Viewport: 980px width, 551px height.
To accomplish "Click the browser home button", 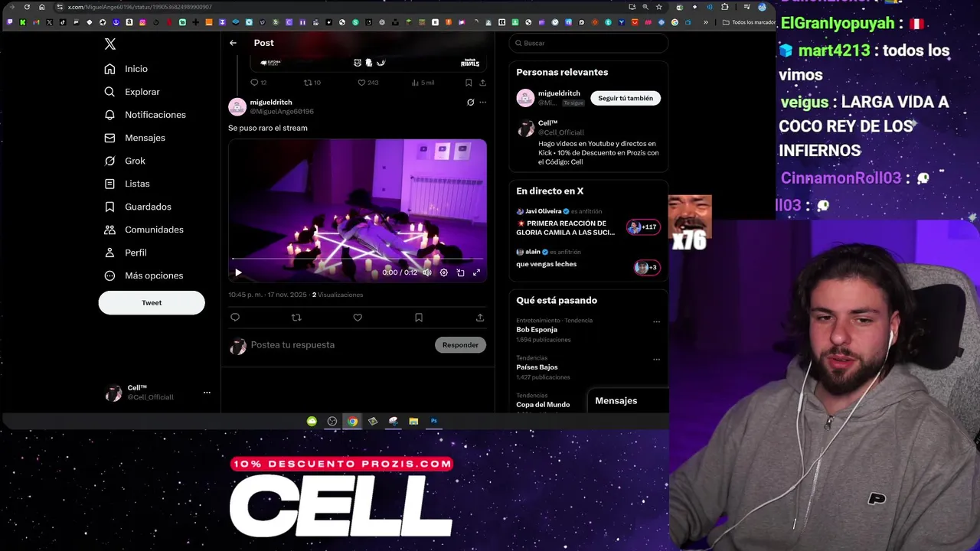I will [41, 7].
